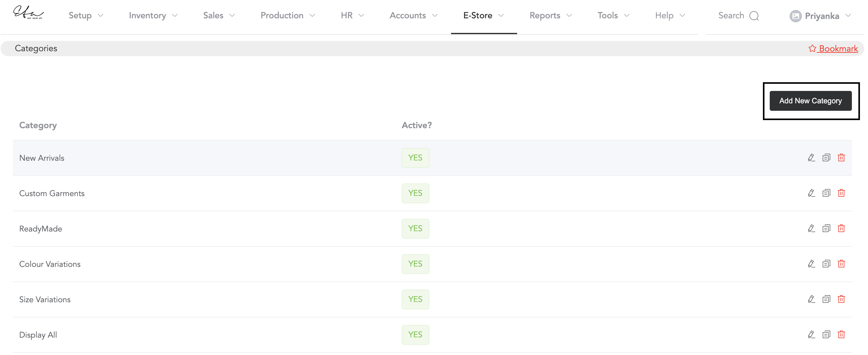The height and width of the screenshot is (355, 868).
Task: Copy the Custom Garments category
Action: [826, 193]
